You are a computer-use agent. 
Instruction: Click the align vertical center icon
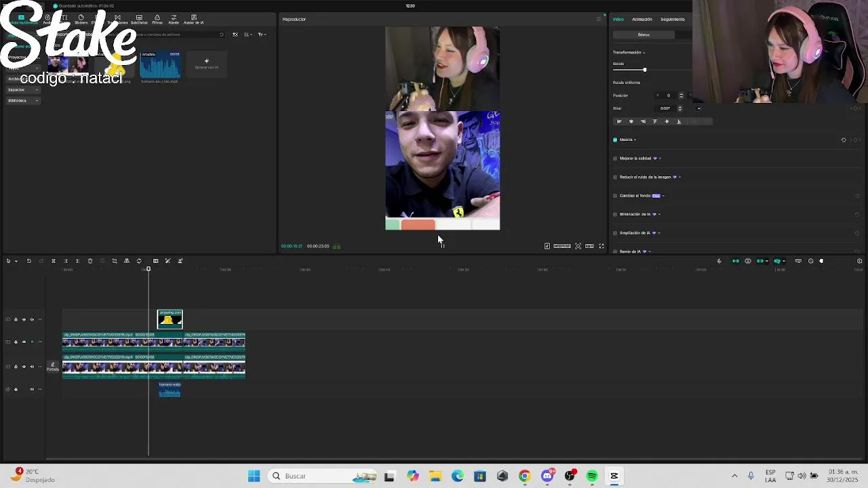pos(667,121)
